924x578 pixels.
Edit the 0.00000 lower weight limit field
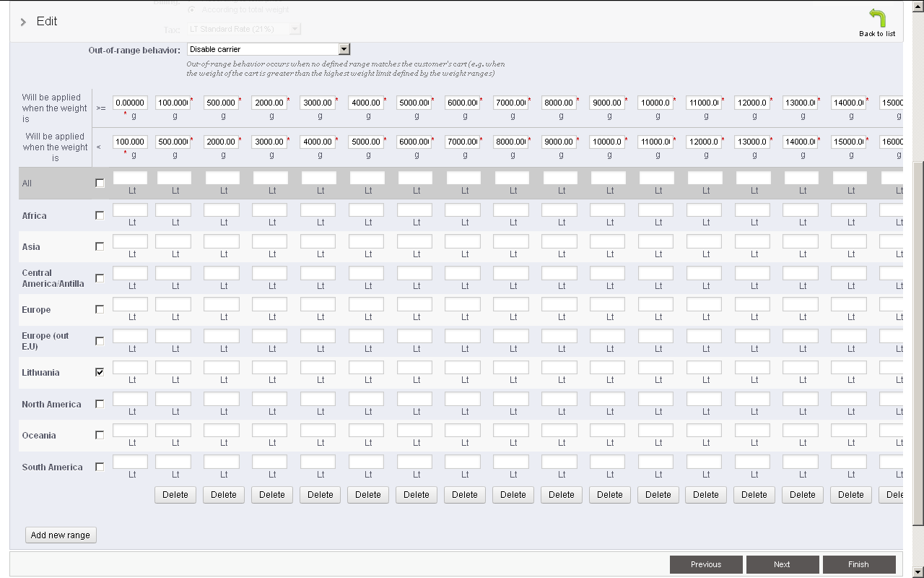click(x=130, y=103)
